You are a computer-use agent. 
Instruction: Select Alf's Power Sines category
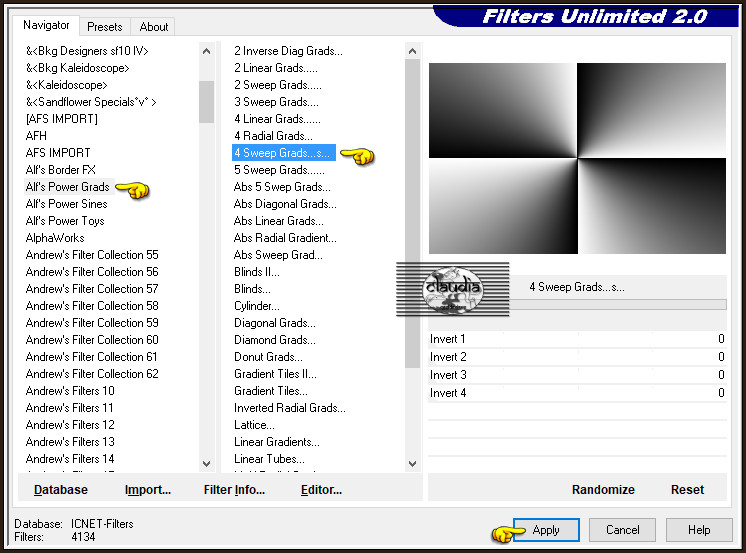pyautogui.click(x=67, y=204)
